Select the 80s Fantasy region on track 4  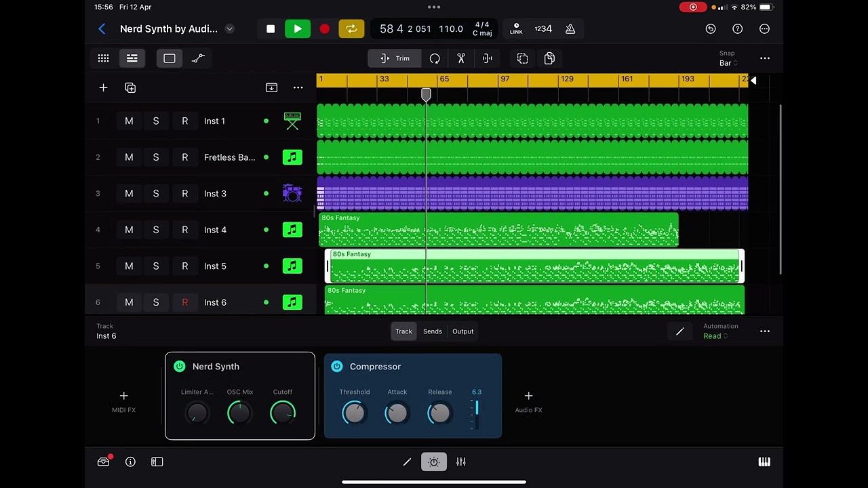point(498,230)
